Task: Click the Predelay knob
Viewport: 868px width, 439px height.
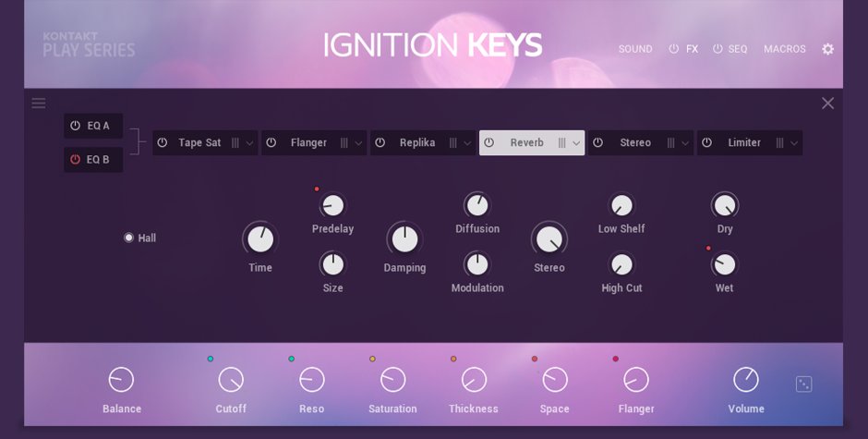Action: pos(332,206)
